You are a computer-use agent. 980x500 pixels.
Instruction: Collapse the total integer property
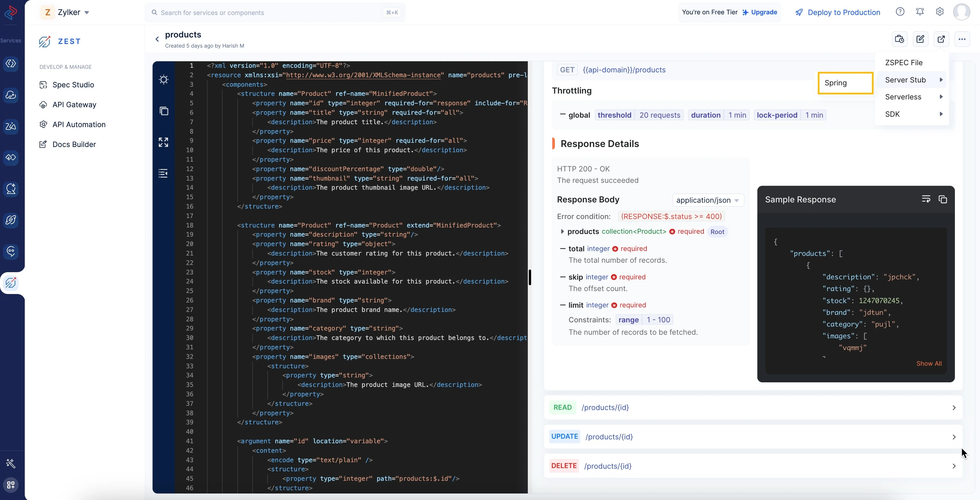click(x=563, y=249)
